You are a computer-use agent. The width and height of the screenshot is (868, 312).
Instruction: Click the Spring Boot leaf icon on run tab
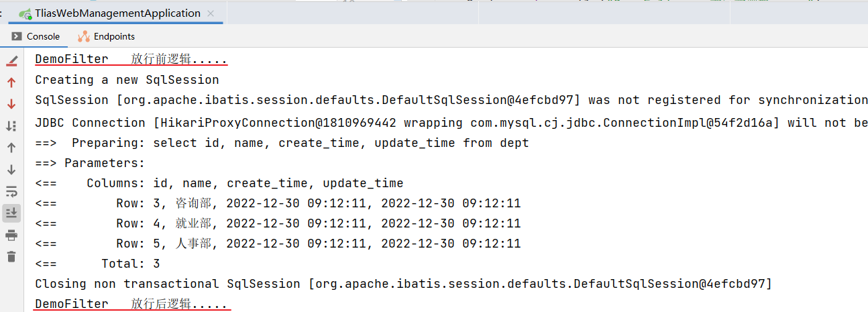25,13
